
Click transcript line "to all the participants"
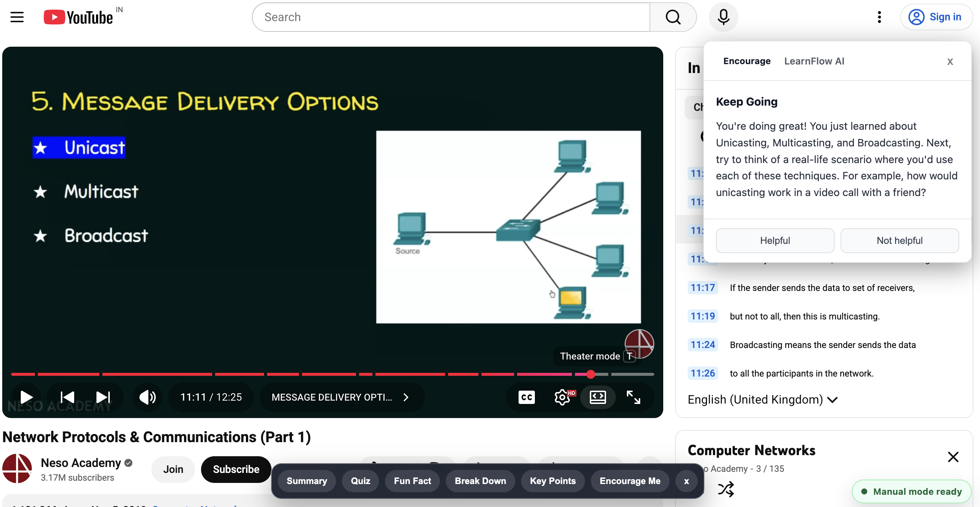pos(802,373)
